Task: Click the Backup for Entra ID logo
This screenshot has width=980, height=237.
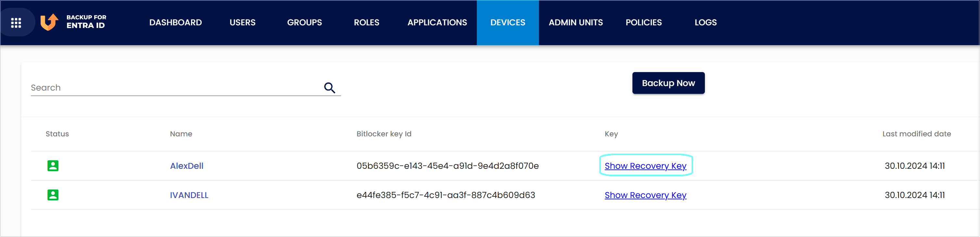Action: (73, 22)
